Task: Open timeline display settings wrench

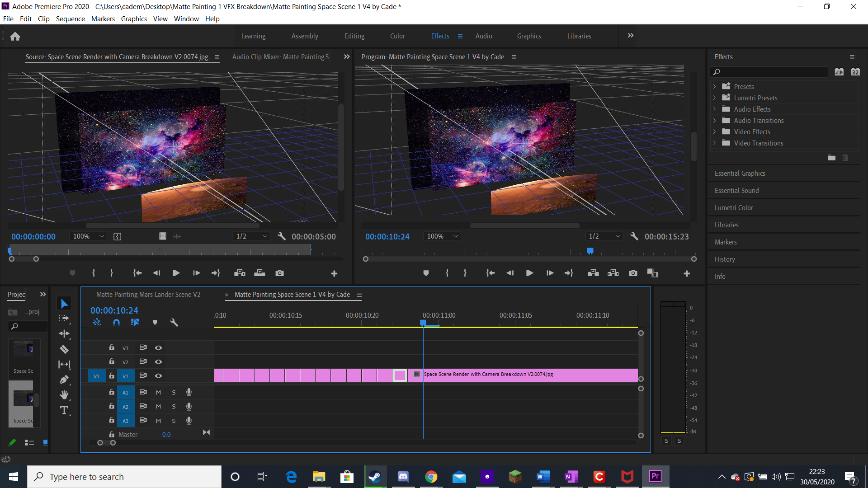Action: [174, 323]
